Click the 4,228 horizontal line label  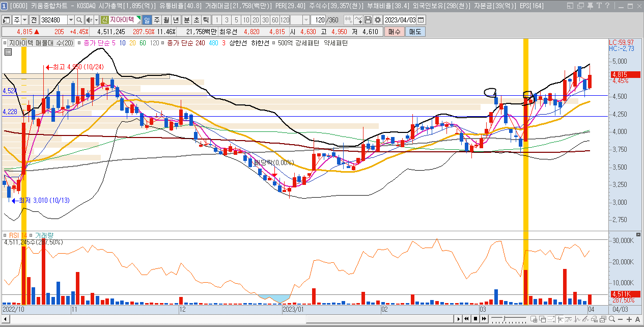10,112
